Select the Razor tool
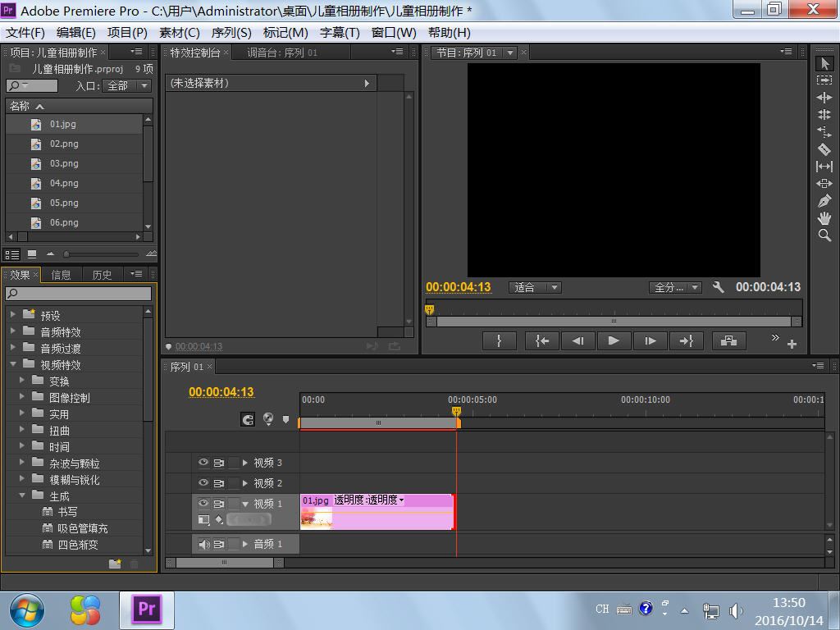This screenshot has height=630, width=840. tap(824, 149)
